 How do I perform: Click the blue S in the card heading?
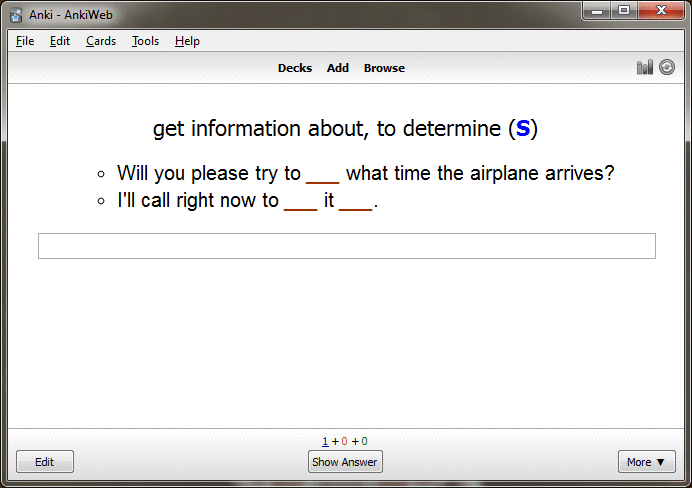click(x=523, y=129)
